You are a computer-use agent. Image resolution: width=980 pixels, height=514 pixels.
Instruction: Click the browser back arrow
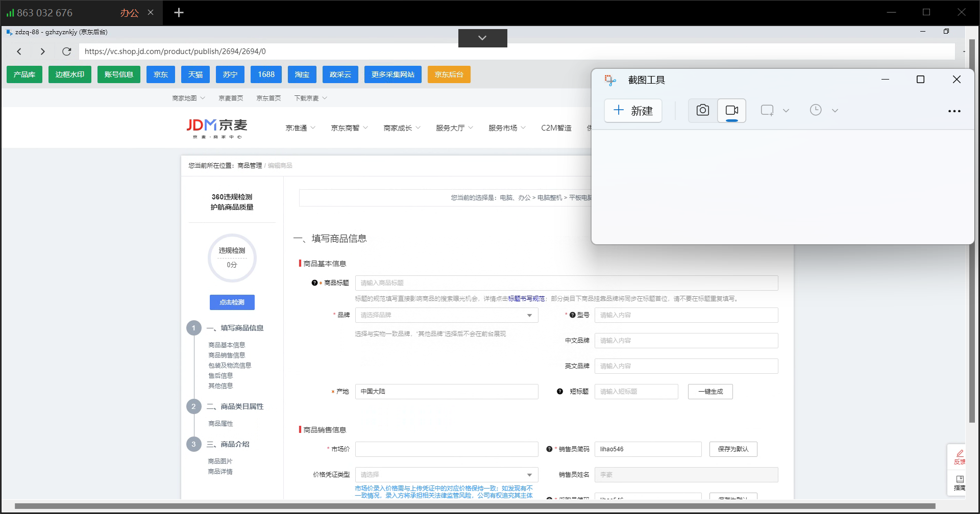(19, 52)
